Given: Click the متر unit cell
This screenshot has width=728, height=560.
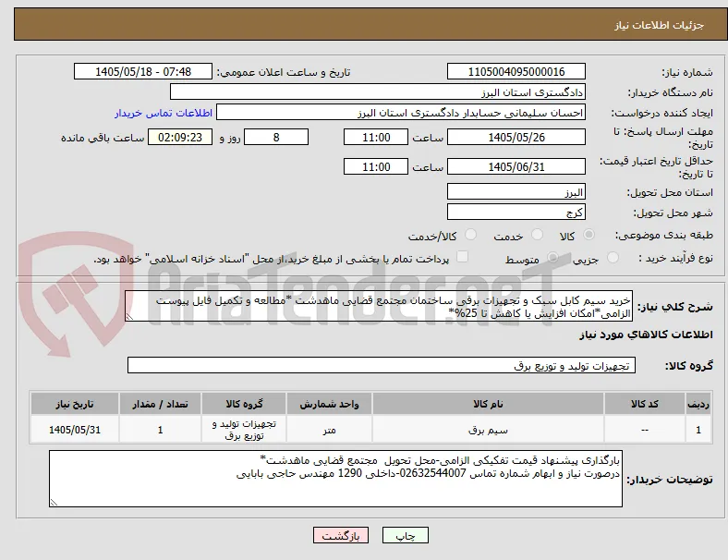Looking at the screenshot, I should [x=329, y=430].
